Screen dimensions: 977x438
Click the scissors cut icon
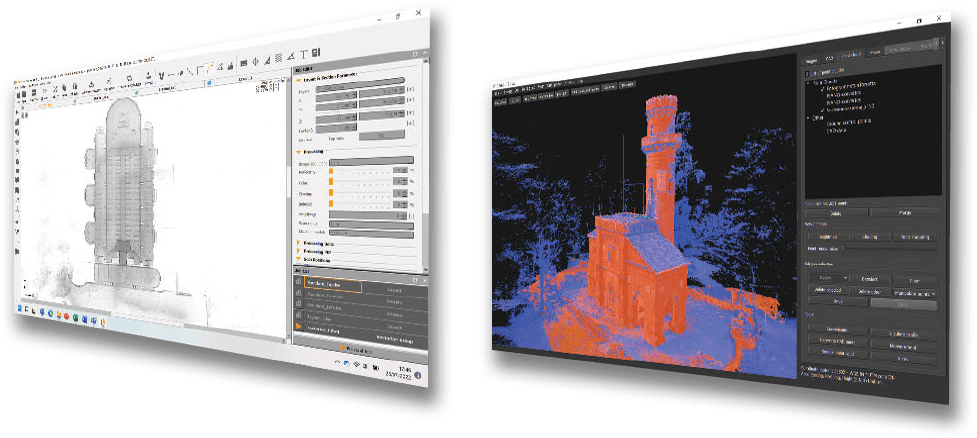(x=56, y=88)
